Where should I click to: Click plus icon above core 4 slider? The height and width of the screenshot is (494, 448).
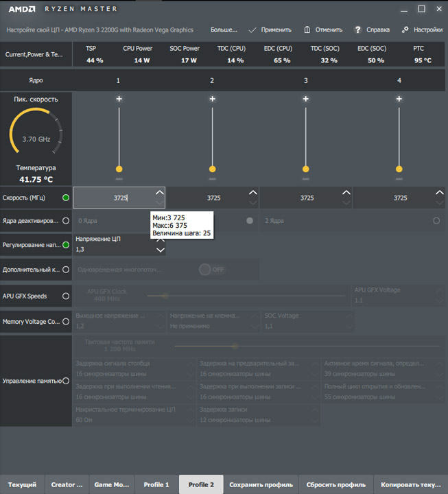(399, 99)
